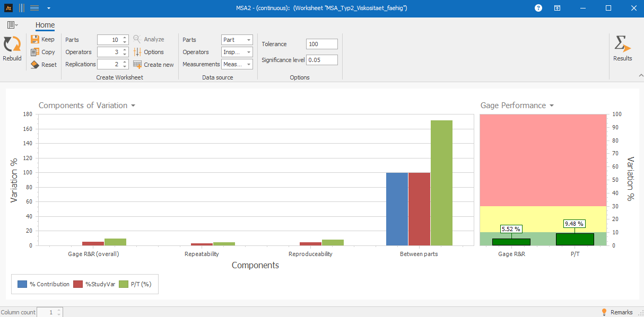Expand the Gage Performance chart dropdown
The image size is (644, 317).
(x=552, y=105)
